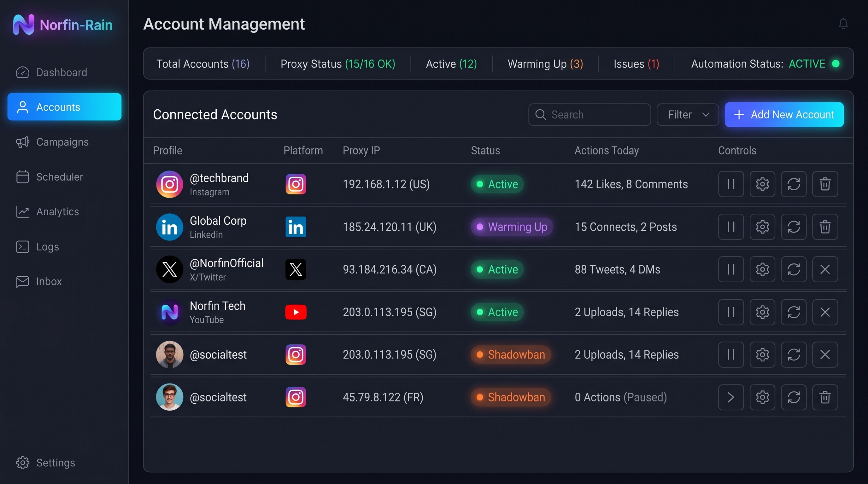868x484 pixels.
Task: Delete the @techbrand account with trash icon
Action: 825,184
